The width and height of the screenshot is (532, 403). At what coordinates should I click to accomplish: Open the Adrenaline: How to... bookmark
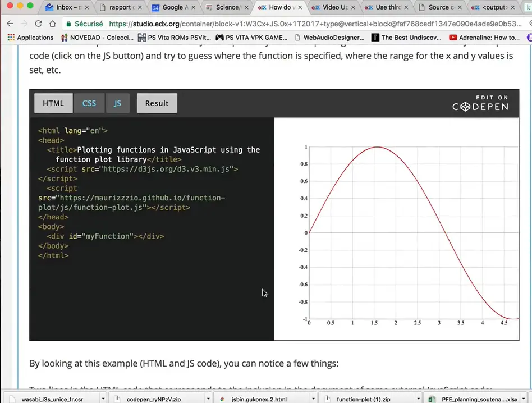click(x=484, y=37)
